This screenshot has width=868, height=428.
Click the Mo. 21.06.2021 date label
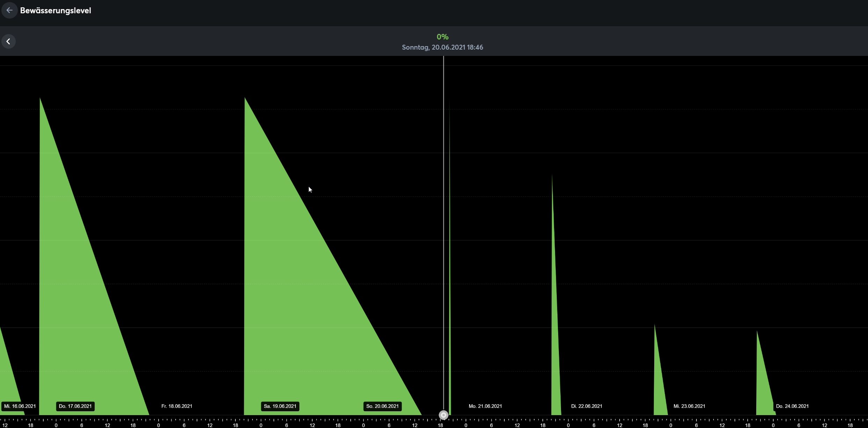coord(485,406)
